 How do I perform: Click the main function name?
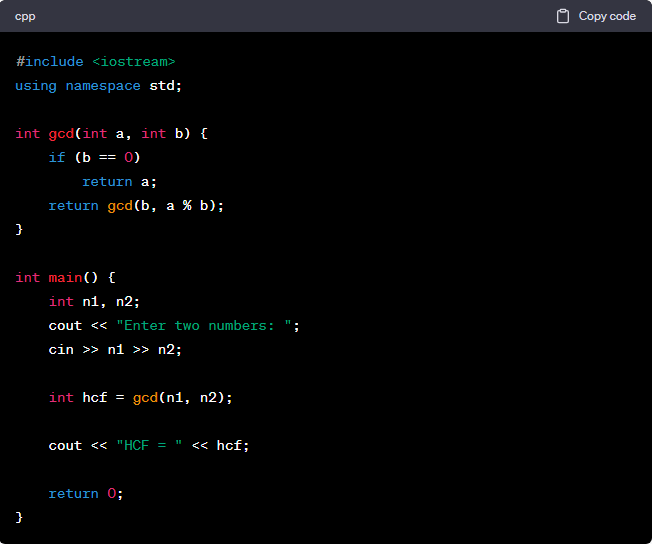[x=65, y=278]
